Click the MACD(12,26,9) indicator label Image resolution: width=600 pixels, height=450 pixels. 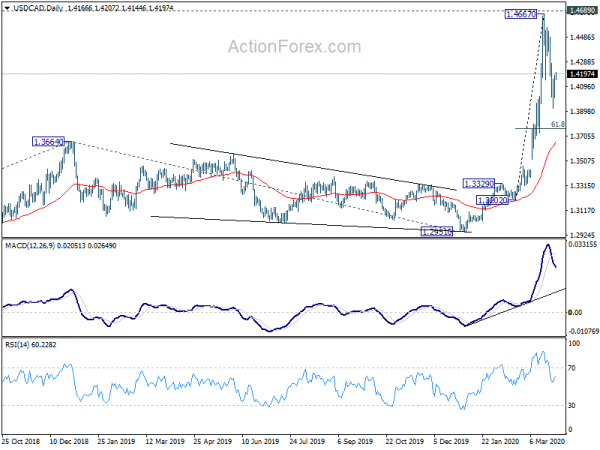pyautogui.click(x=29, y=246)
